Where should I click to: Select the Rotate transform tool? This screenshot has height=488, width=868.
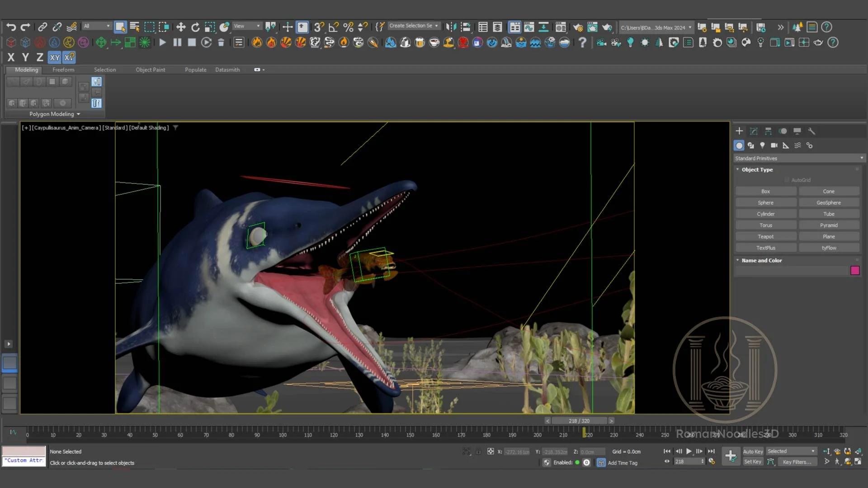click(195, 27)
